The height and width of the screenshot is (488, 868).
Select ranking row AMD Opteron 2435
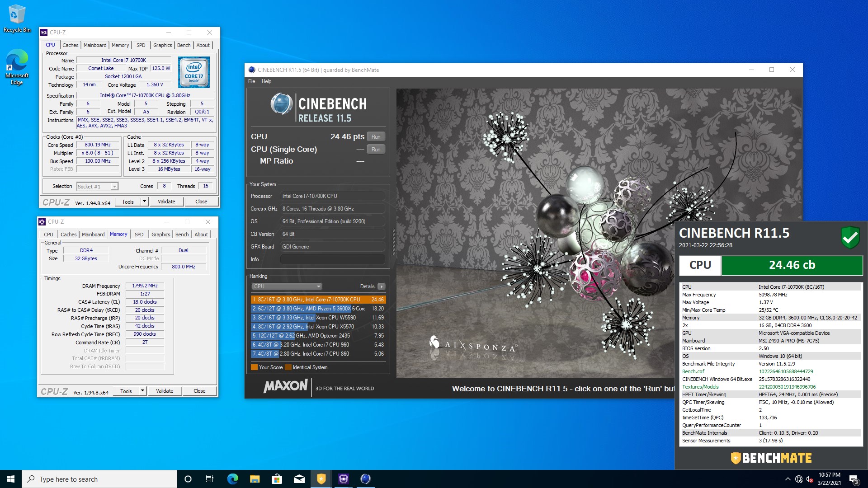click(318, 336)
